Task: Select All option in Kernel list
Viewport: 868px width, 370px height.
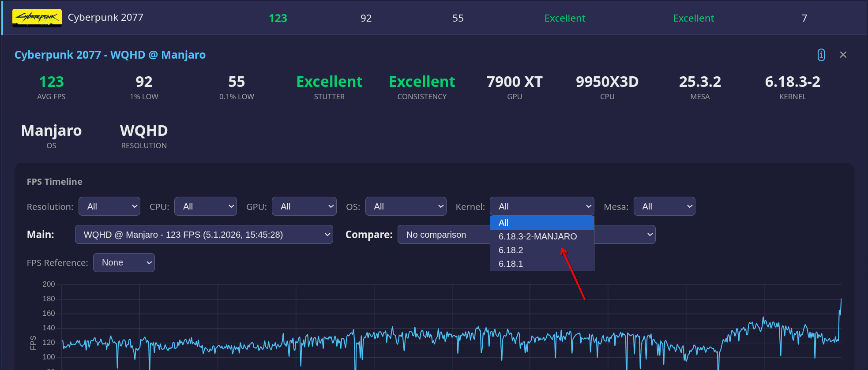Action: click(542, 223)
